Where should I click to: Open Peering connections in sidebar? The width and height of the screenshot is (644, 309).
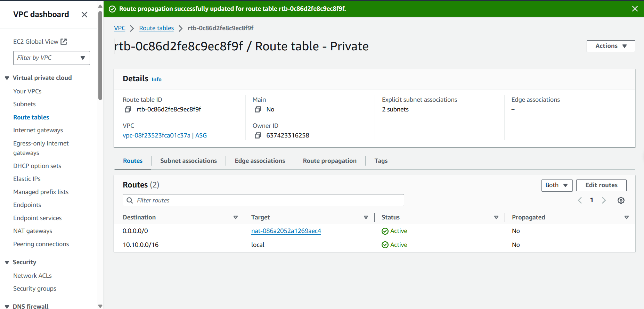point(41,244)
